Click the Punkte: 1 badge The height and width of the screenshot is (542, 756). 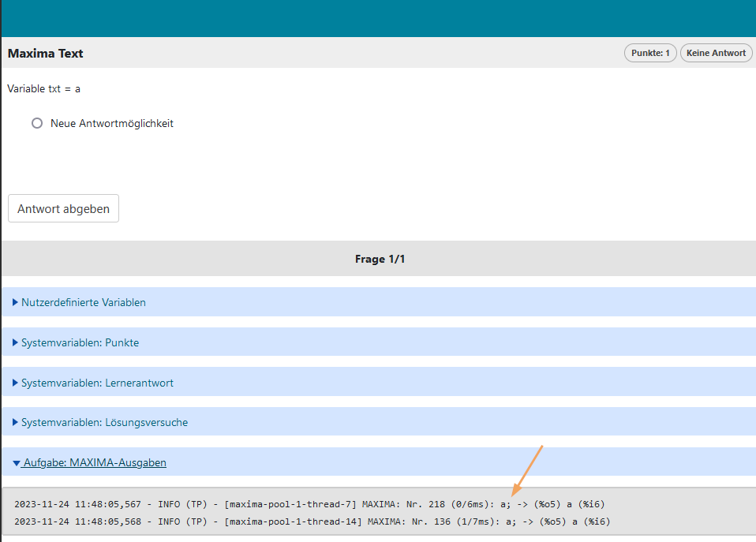650,53
